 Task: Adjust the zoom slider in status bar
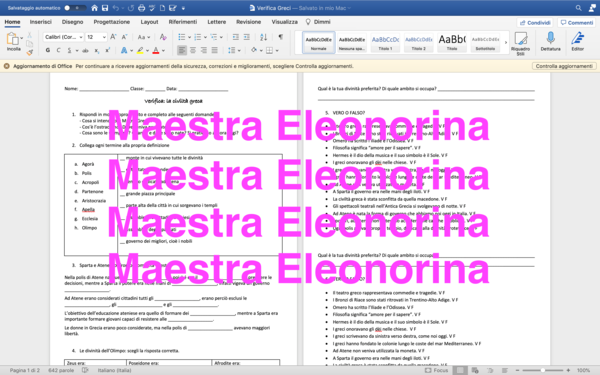coord(543,370)
